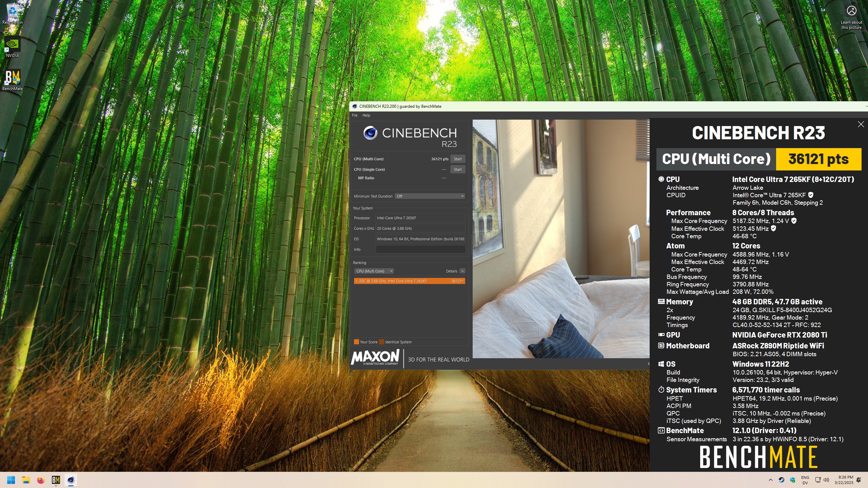
Task: Click the 208 W, 72.00% wattage value
Action: [x=753, y=292]
